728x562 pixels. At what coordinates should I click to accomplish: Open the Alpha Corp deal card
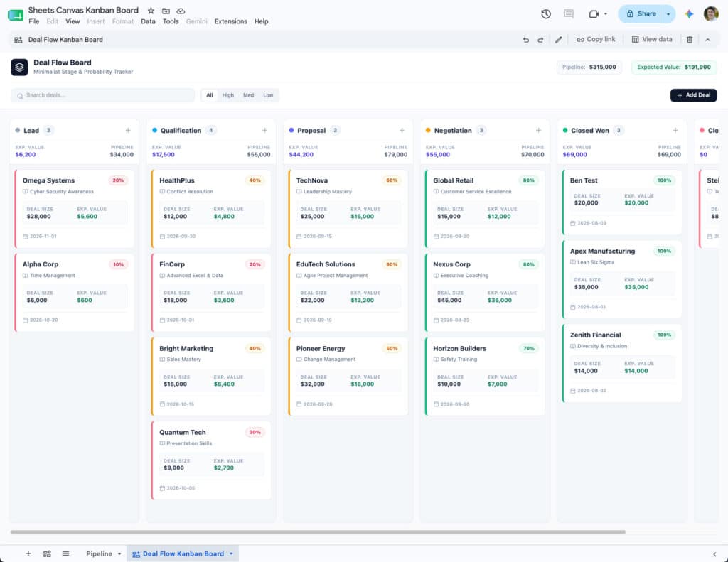pos(74,293)
